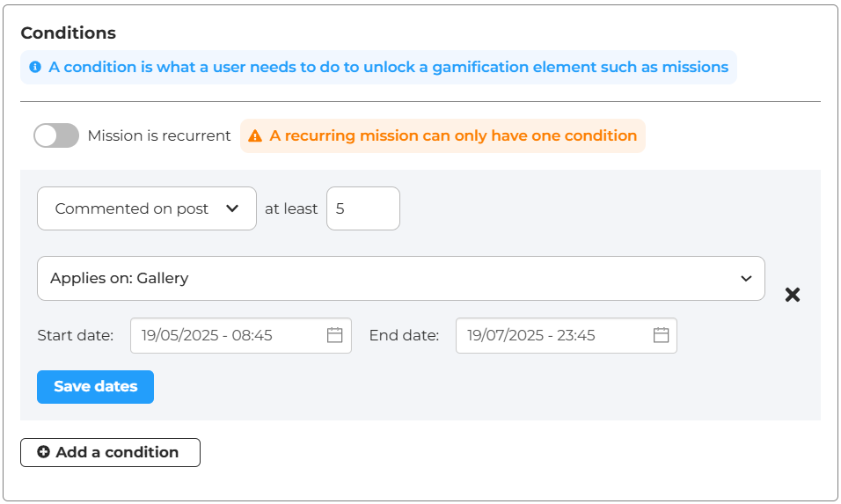Click the chevron arrow in the Applies on field

point(746,278)
